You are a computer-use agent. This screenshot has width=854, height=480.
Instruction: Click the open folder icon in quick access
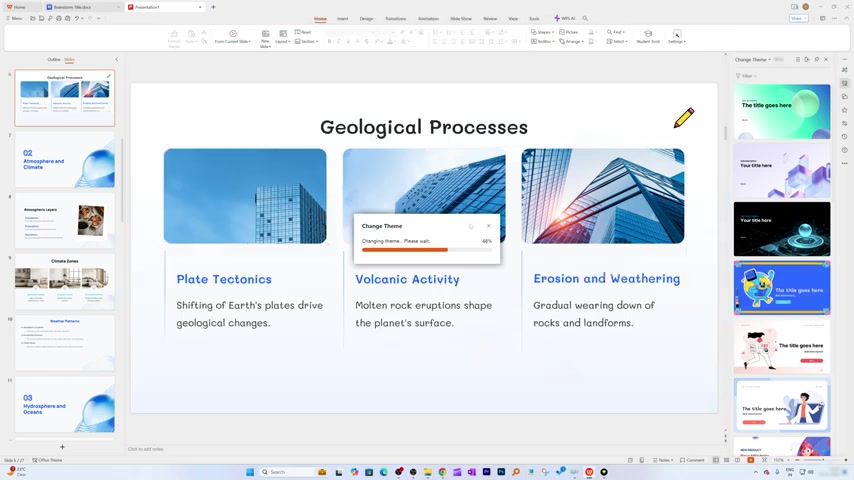click(33, 19)
